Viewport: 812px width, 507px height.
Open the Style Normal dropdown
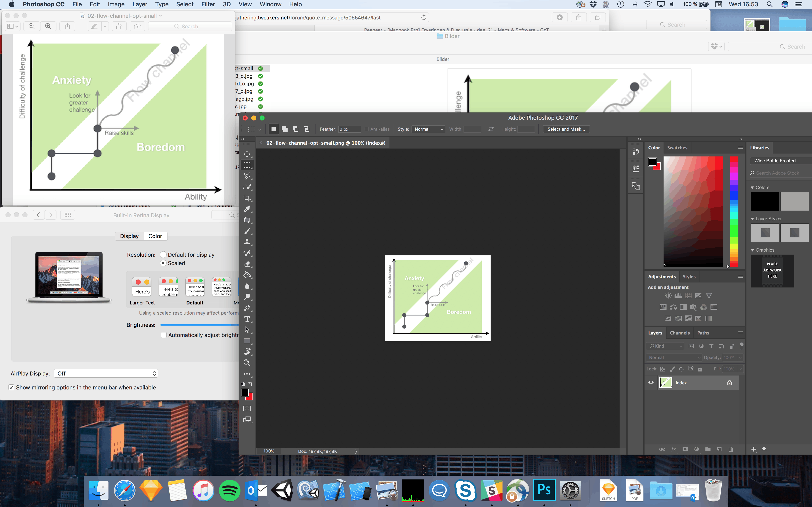(x=428, y=129)
